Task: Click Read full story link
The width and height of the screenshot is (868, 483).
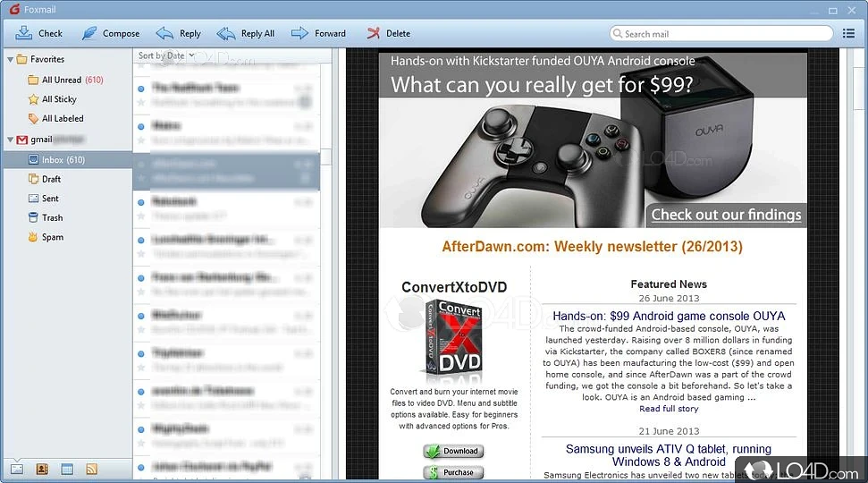Action: tap(669, 409)
